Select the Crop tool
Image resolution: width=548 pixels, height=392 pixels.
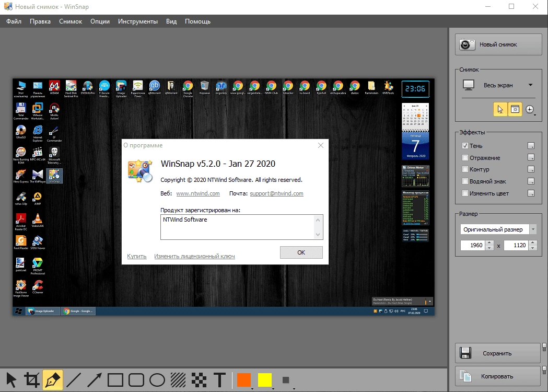coord(32,380)
